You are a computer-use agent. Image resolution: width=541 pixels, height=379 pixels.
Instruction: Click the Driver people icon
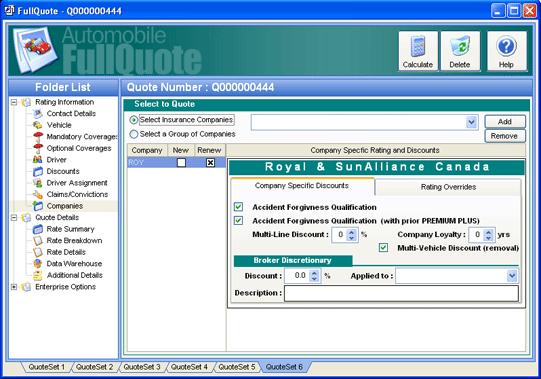point(38,160)
